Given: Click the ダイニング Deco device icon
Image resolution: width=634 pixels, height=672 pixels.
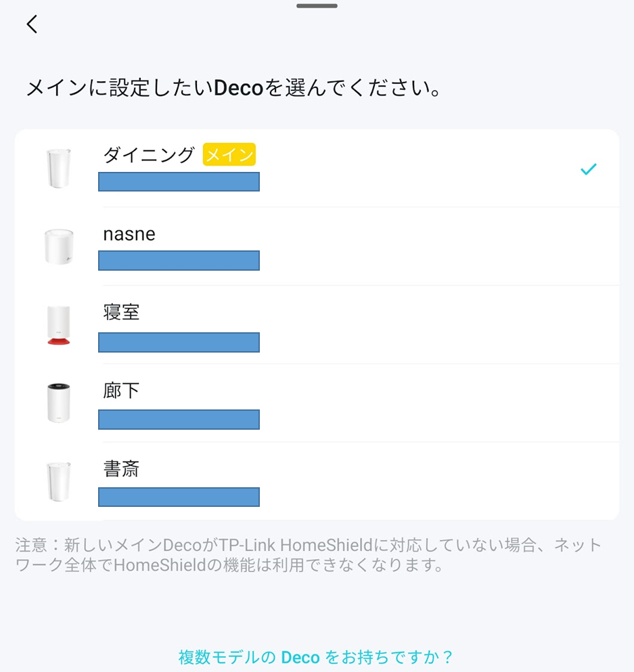Looking at the screenshot, I should click(58, 169).
